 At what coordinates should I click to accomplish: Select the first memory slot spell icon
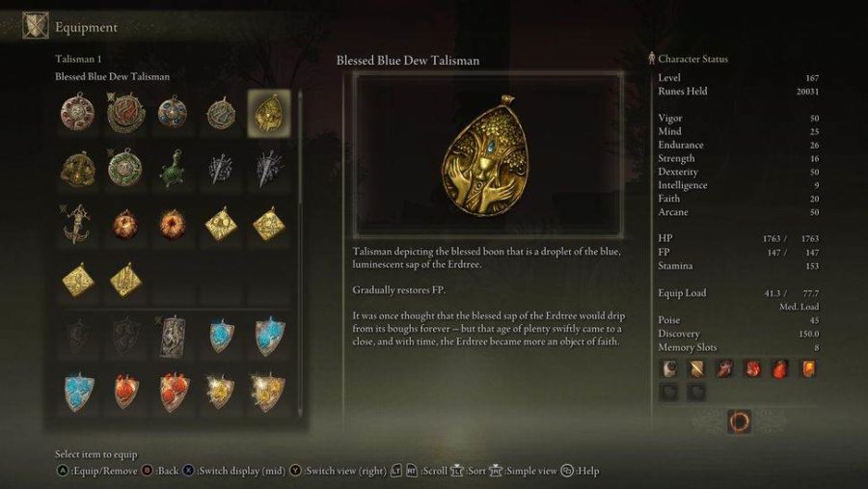pos(670,368)
